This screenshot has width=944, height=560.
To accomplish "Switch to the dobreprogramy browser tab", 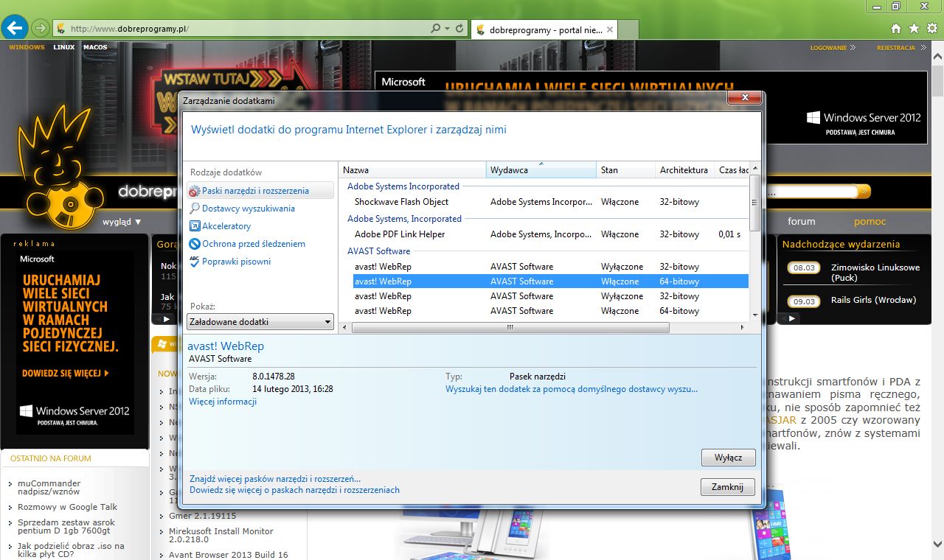I will coord(544,29).
